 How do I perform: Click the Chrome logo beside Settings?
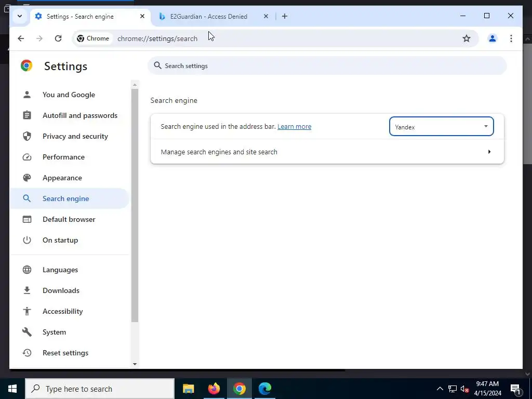click(26, 65)
